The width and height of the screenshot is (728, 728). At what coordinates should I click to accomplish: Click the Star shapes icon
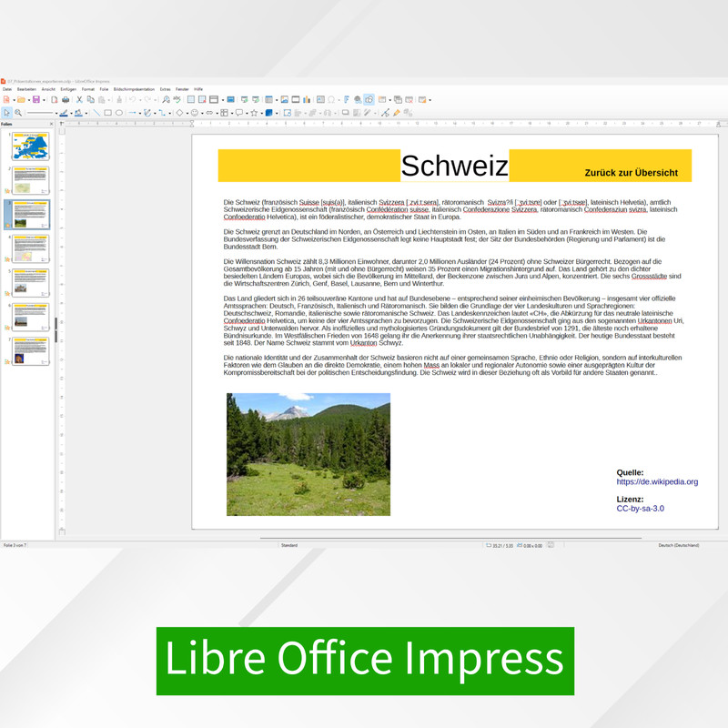pos(254,113)
